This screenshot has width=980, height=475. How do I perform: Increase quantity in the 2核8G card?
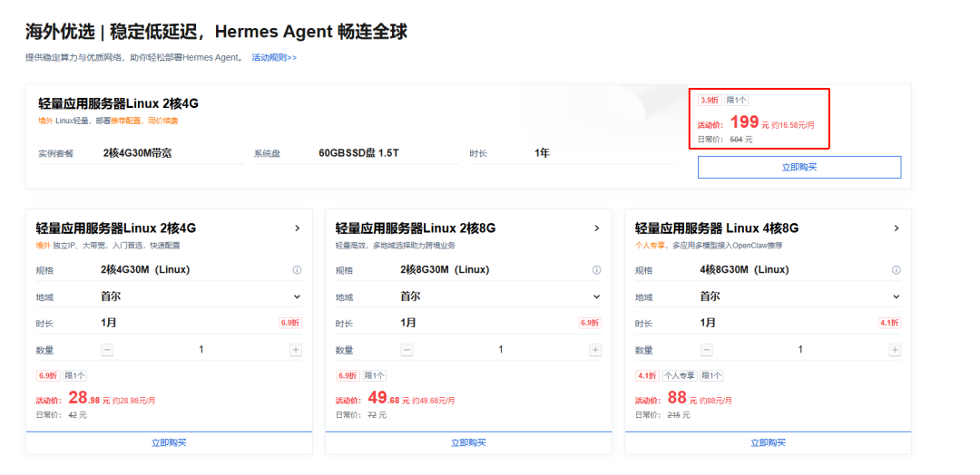595,350
